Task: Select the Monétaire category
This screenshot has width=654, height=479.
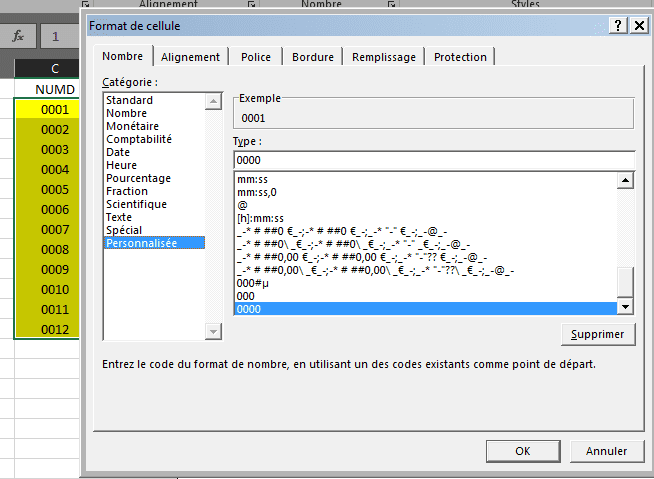Action: tap(134, 126)
